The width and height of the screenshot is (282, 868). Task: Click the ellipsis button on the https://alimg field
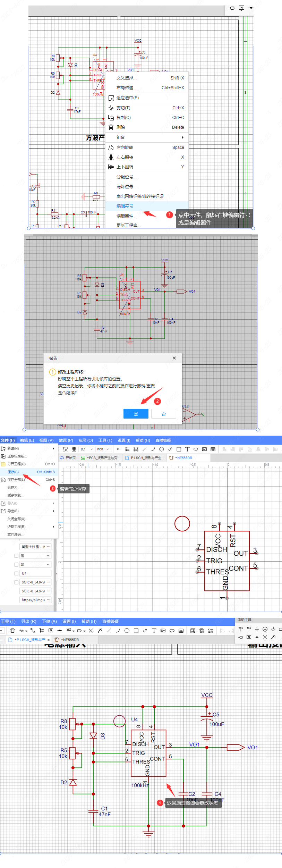[49, 600]
